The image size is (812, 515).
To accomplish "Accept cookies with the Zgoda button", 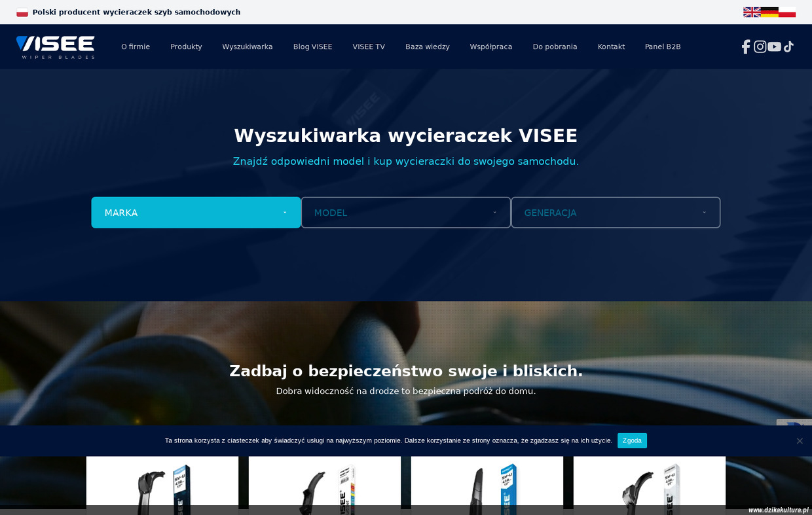I will tap(631, 440).
